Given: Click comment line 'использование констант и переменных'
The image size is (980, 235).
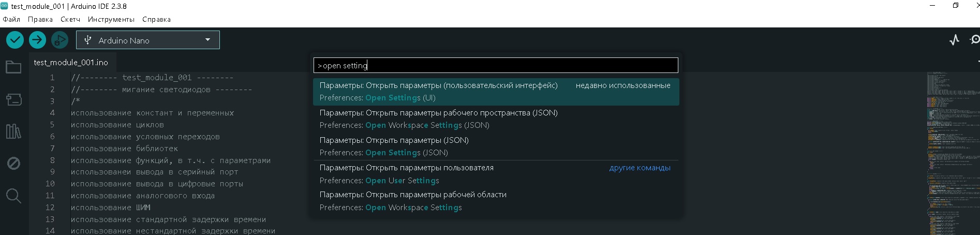Looking at the screenshot, I should tap(152, 113).
